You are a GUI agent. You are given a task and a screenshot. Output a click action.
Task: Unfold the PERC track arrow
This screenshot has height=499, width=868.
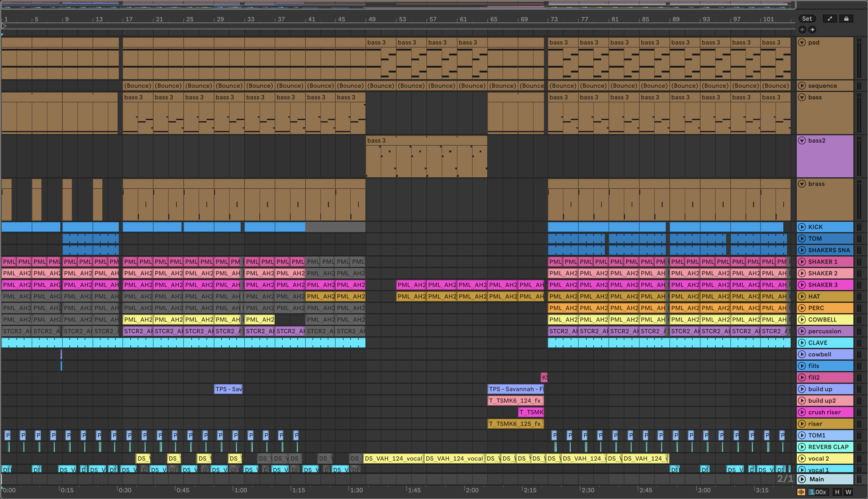[802, 308]
